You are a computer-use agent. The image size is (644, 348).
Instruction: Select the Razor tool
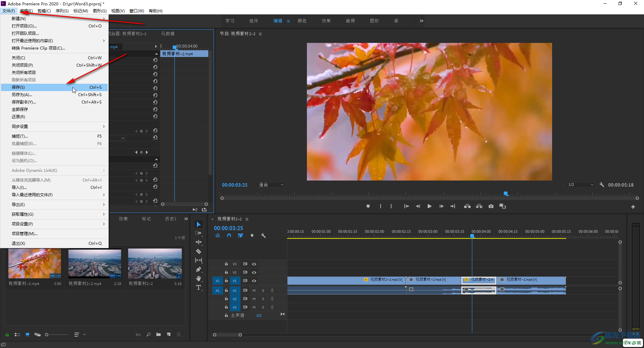point(199,251)
